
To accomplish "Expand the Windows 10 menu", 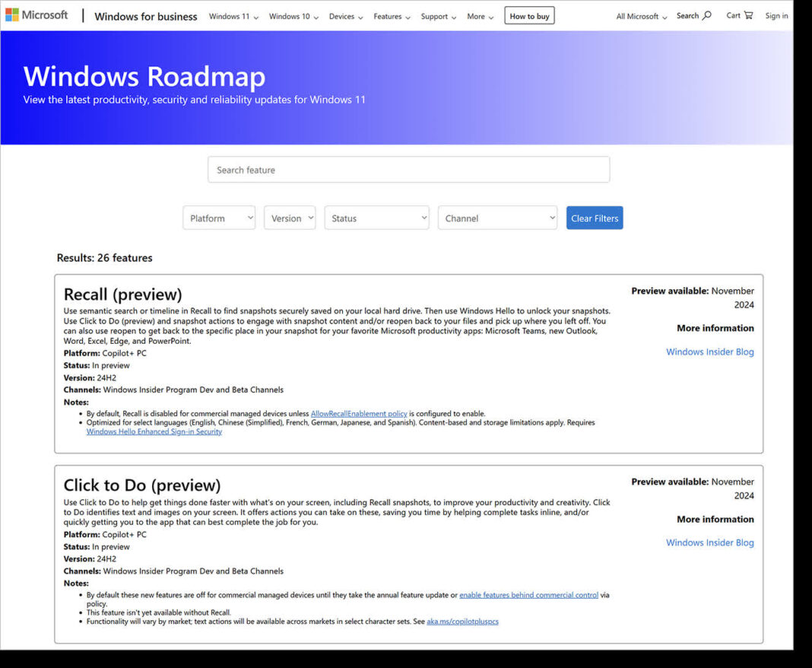I will (x=293, y=16).
